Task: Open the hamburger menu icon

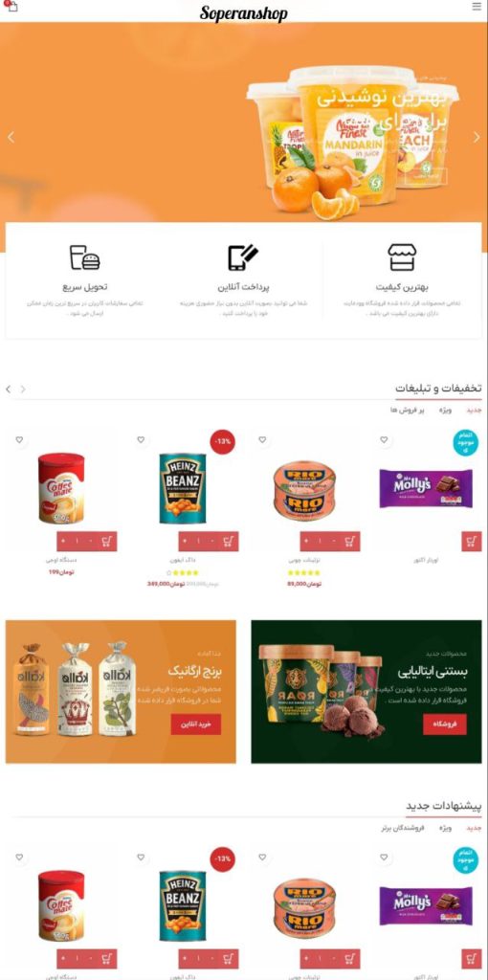Action: click(477, 7)
